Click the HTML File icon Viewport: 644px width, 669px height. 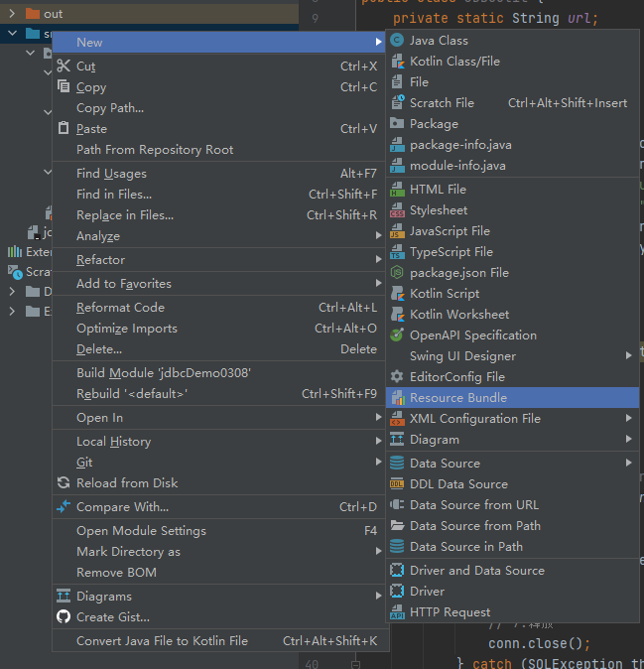397,189
